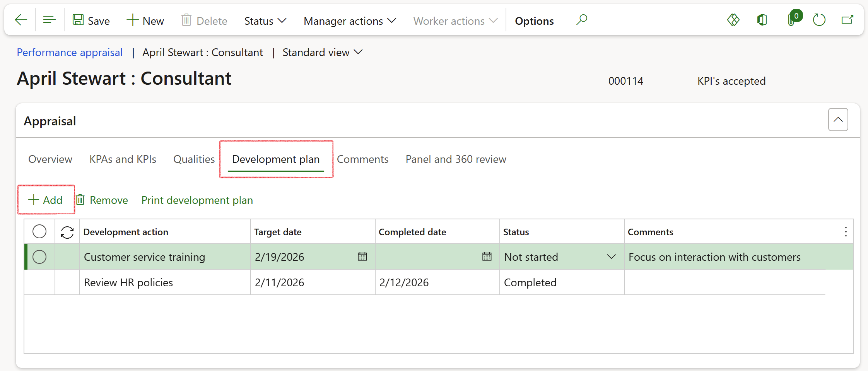
Task: Open the Manager actions dropdown
Action: pyautogui.click(x=350, y=21)
